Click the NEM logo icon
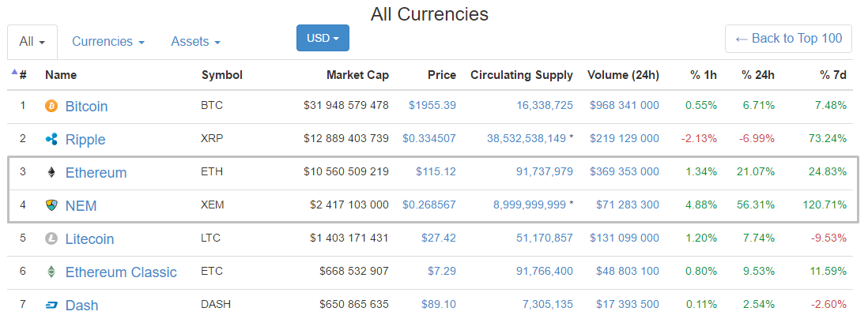Image resolution: width=868 pixels, height=319 pixels. [51, 205]
